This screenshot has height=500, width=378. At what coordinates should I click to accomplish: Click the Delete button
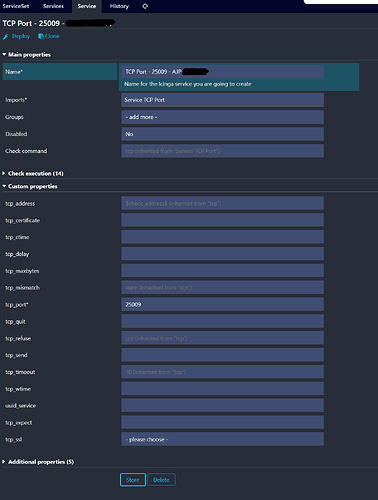[161, 480]
